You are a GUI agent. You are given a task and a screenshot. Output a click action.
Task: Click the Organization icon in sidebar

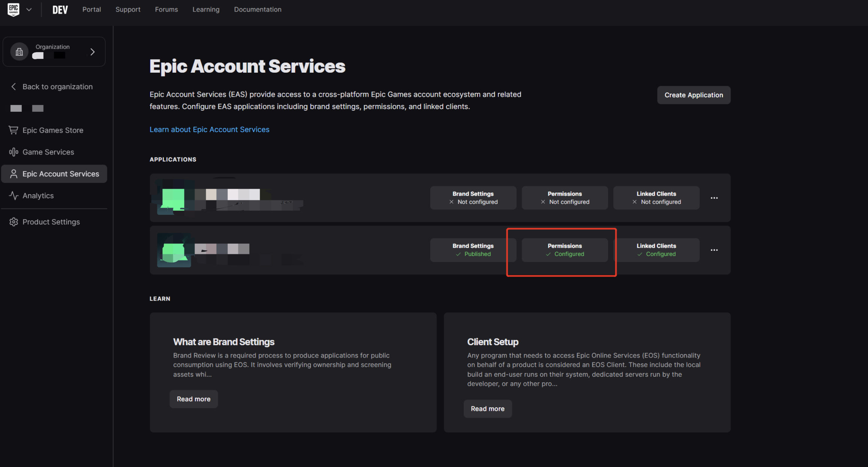pyautogui.click(x=19, y=51)
